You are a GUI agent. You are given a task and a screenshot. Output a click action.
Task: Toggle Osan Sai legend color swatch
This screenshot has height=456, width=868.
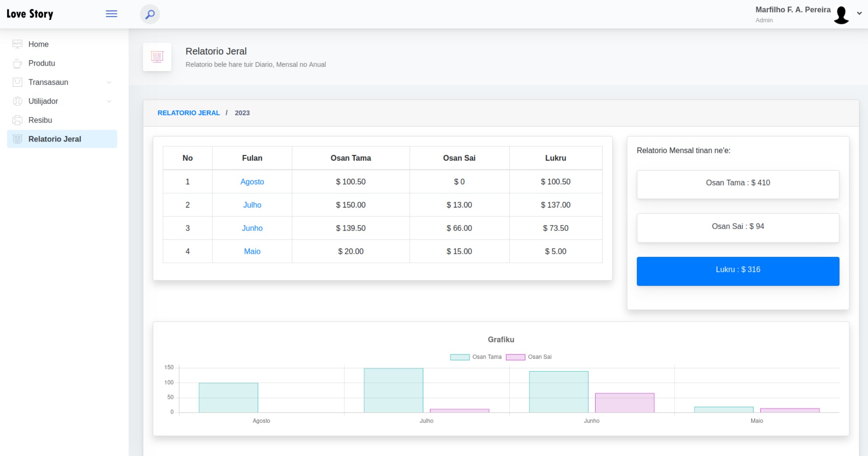pyautogui.click(x=515, y=357)
